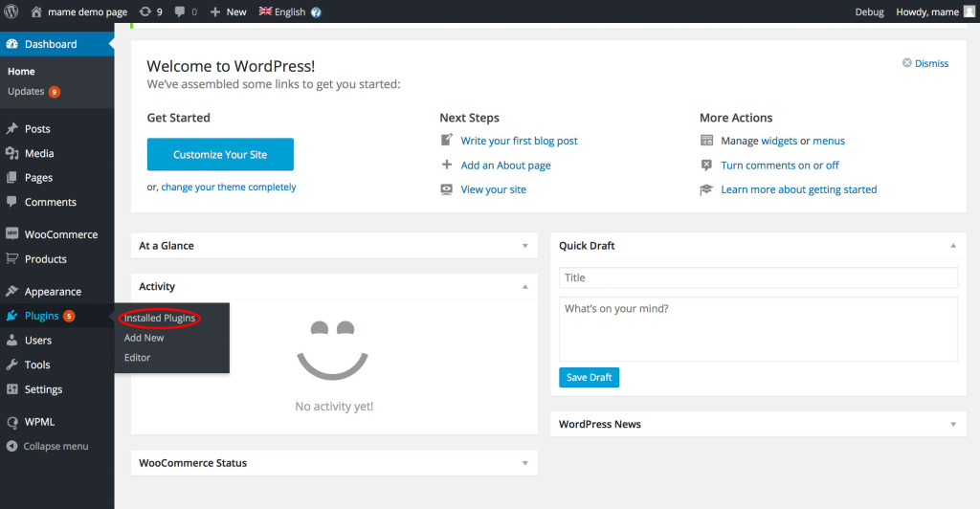
Task: Switch language via English flag menu
Action: [282, 11]
